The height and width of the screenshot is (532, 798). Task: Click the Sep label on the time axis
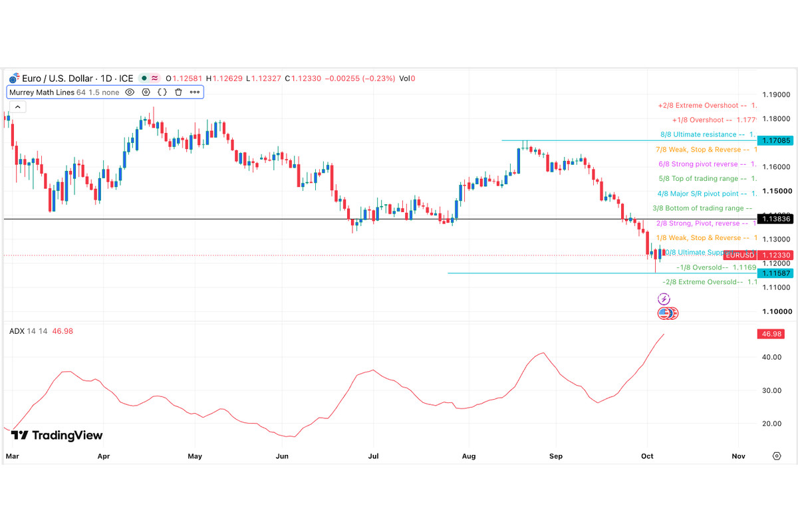click(x=556, y=456)
